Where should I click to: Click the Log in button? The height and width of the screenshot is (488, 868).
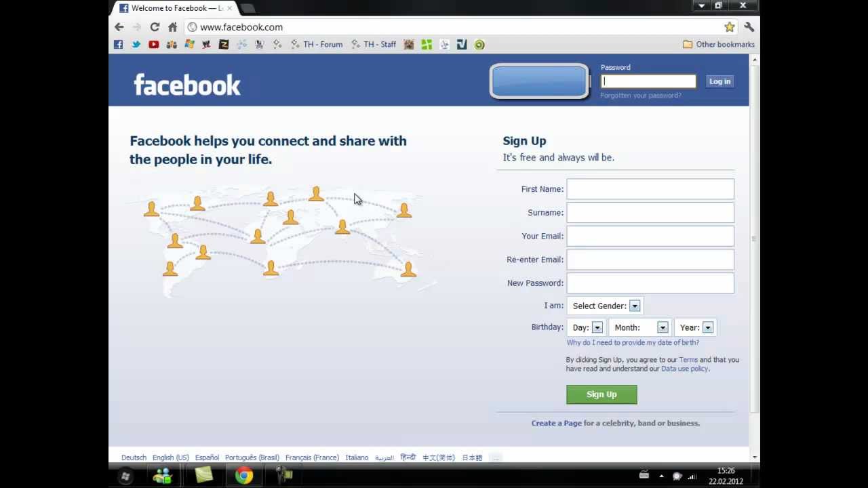[x=719, y=81]
